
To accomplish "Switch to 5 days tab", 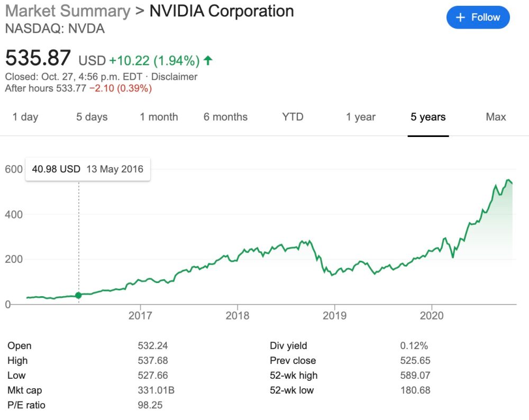I will point(92,117).
